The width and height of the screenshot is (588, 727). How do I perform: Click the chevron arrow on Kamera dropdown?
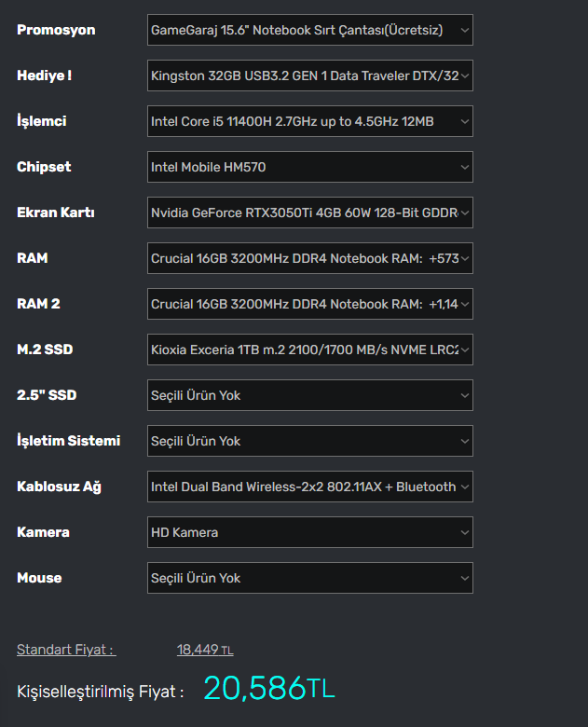click(465, 532)
